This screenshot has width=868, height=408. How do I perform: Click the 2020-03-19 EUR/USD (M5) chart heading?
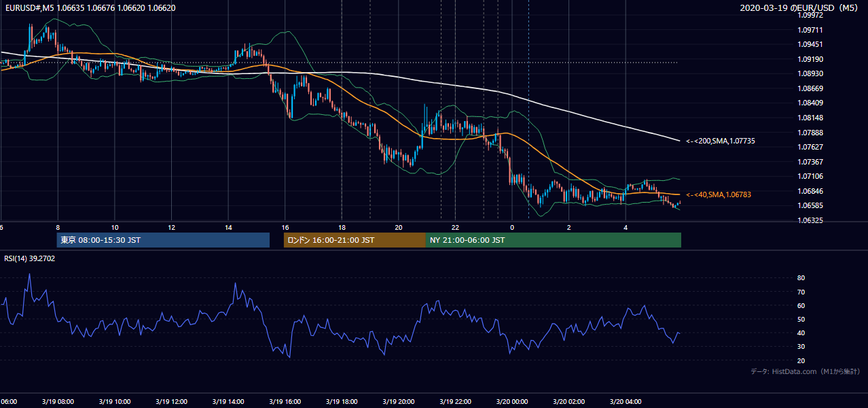pyautogui.click(x=799, y=8)
